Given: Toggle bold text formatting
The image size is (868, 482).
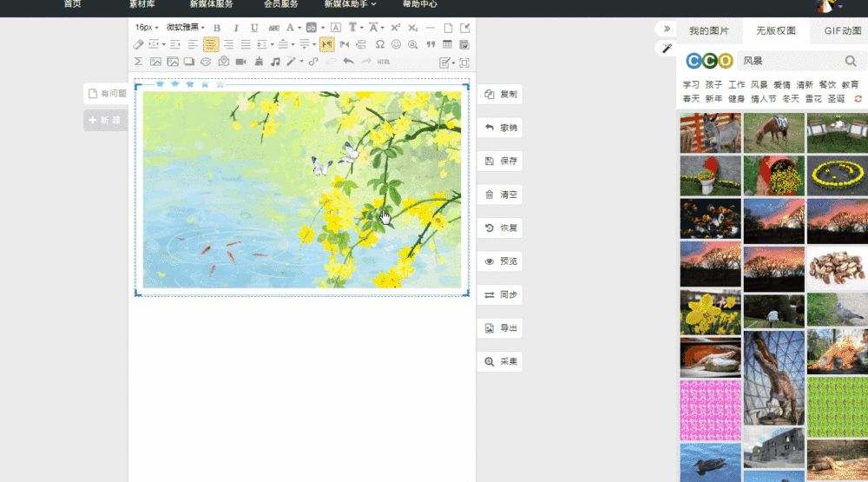Looking at the screenshot, I should [217, 28].
